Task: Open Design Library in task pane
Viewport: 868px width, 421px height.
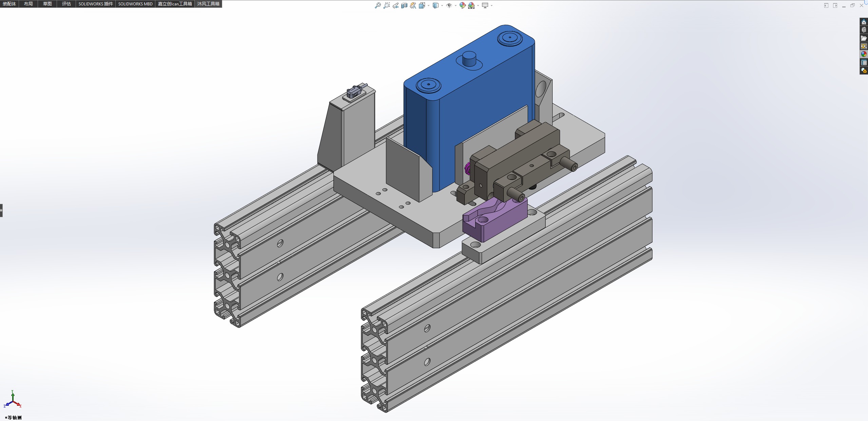Action: pyautogui.click(x=864, y=30)
